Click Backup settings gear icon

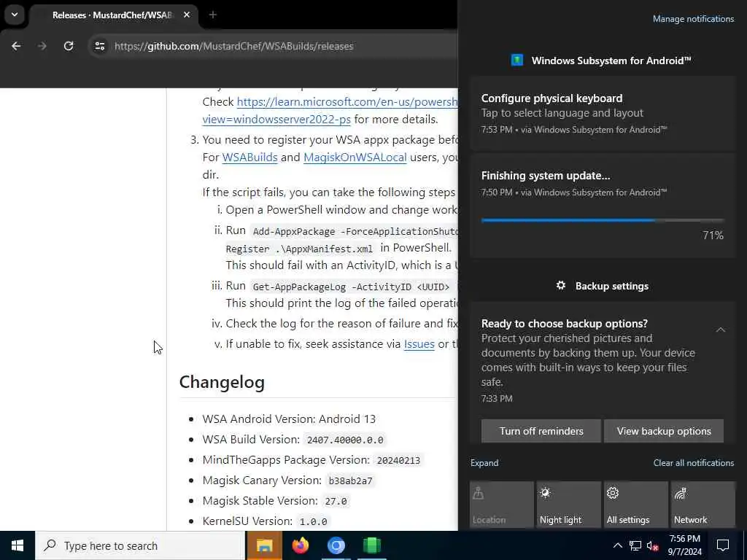point(561,286)
